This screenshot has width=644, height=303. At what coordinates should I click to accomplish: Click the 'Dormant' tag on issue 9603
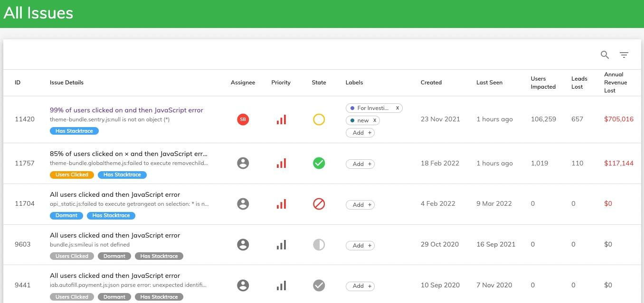pyautogui.click(x=114, y=256)
